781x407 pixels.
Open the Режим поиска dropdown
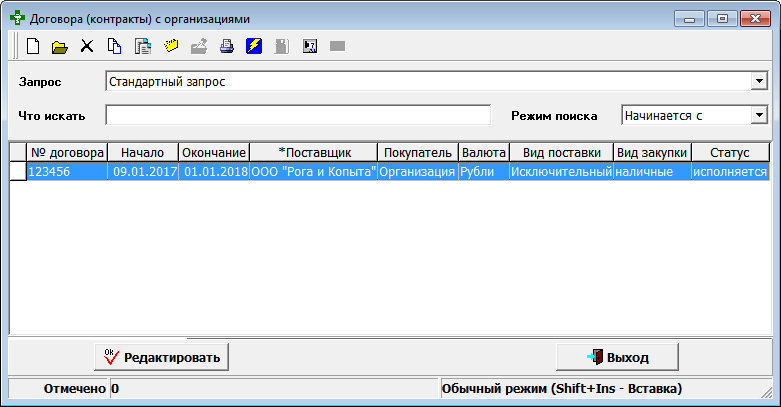coord(758,115)
